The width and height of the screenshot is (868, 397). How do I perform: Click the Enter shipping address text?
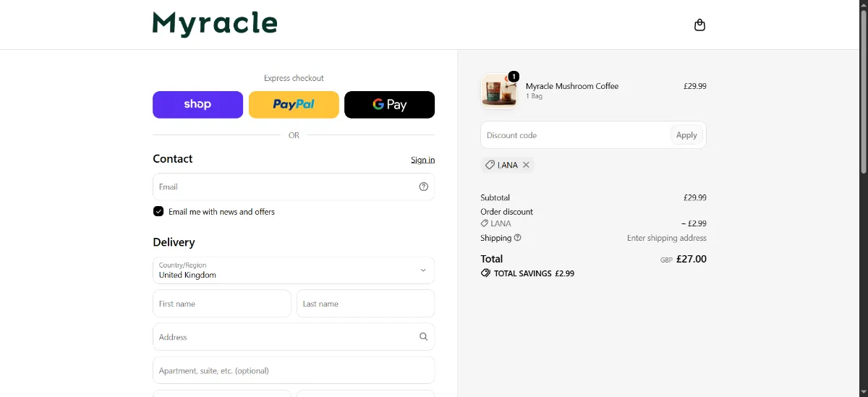point(667,238)
